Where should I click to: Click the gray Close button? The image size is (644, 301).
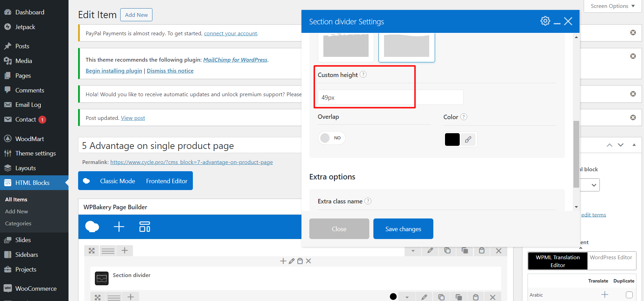pos(339,229)
